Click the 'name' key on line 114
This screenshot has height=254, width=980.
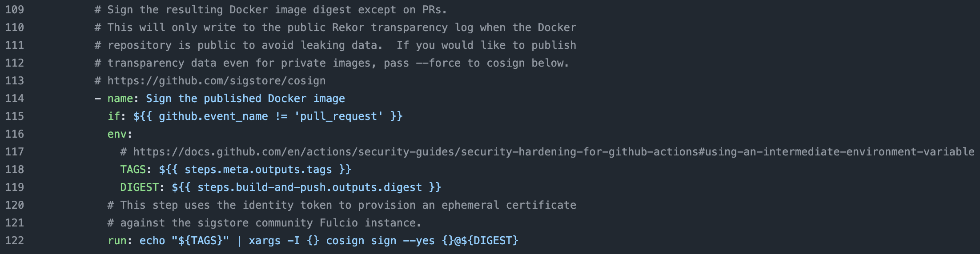pos(120,99)
